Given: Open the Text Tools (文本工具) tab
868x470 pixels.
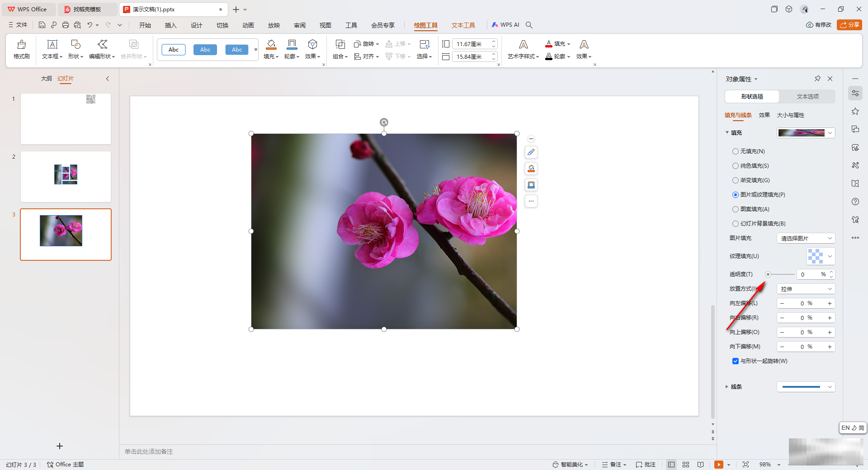Looking at the screenshot, I should [463, 25].
